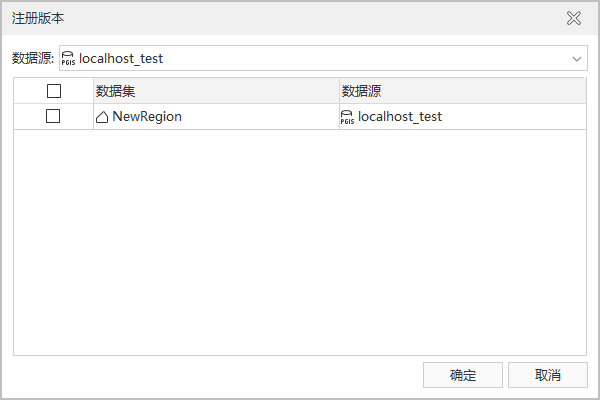Click the 注册版本 title bar text
This screenshot has width=600, height=400.
click(x=41, y=18)
